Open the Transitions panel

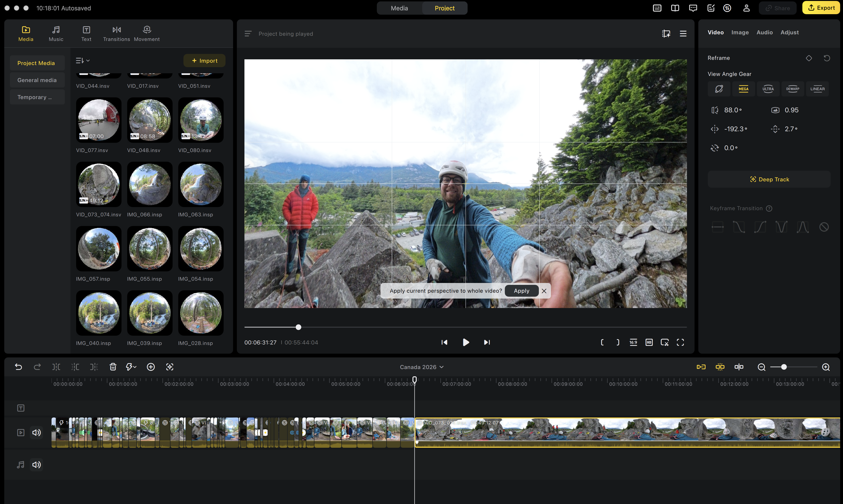click(116, 34)
